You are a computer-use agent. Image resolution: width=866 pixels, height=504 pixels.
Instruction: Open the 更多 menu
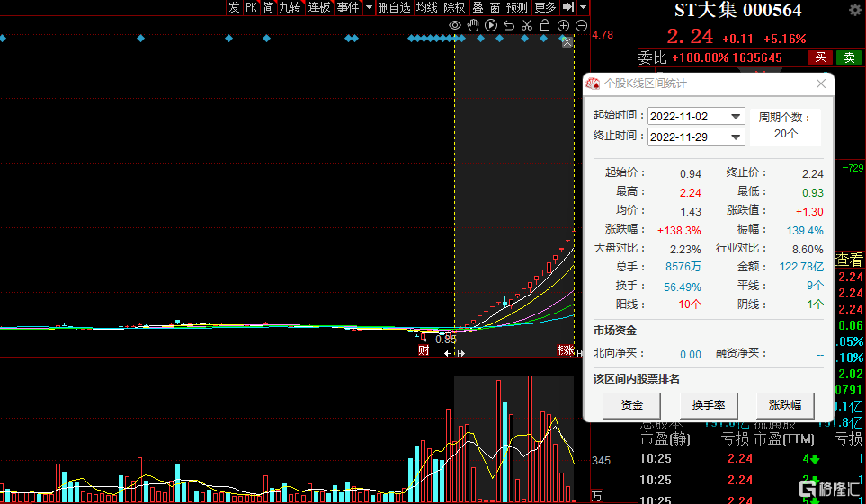(545, 7)
